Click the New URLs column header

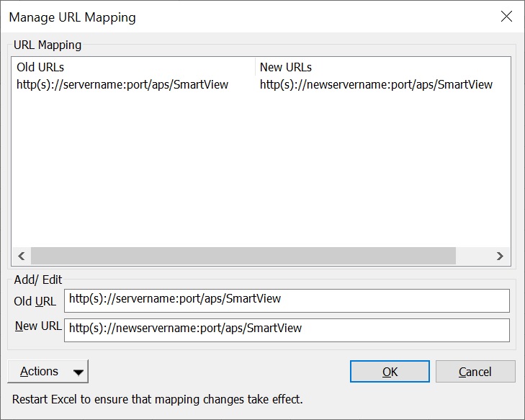pyautogui.click(x=382, y=67)
